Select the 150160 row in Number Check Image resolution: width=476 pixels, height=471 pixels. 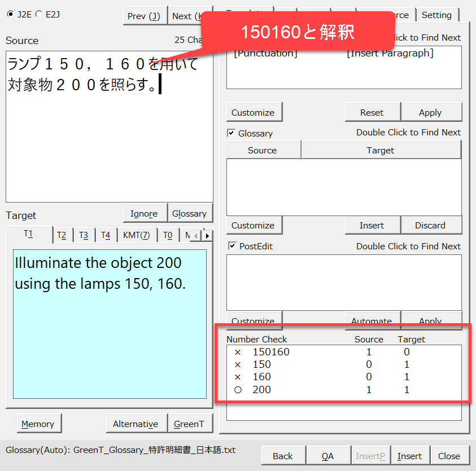point(271,352)
